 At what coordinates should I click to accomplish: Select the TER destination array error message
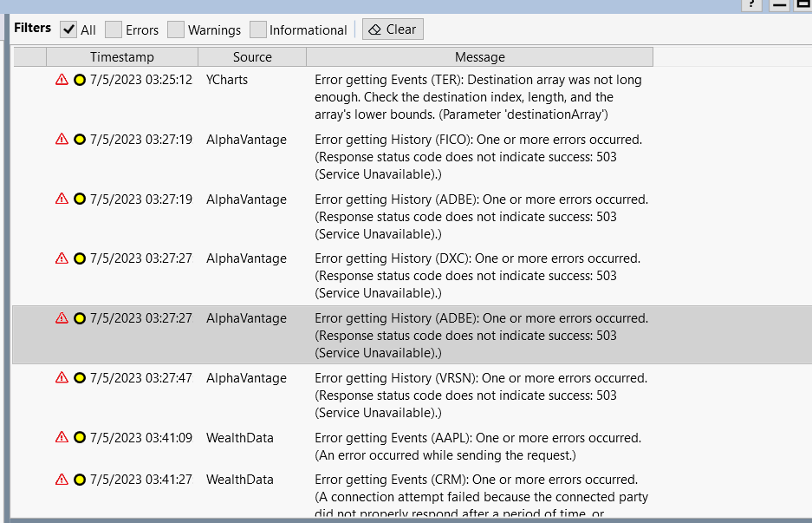[477, 96]
